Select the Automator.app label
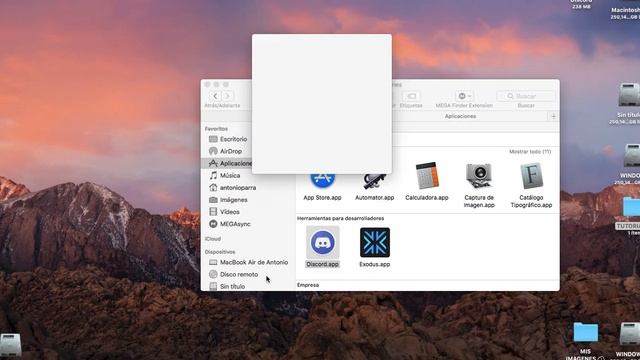 [x=374, y=198]
